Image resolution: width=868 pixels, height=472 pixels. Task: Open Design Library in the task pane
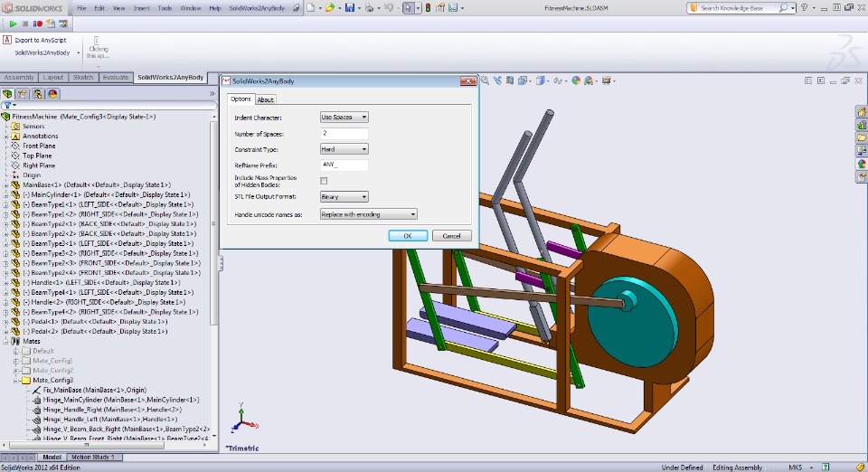[862, 125]
